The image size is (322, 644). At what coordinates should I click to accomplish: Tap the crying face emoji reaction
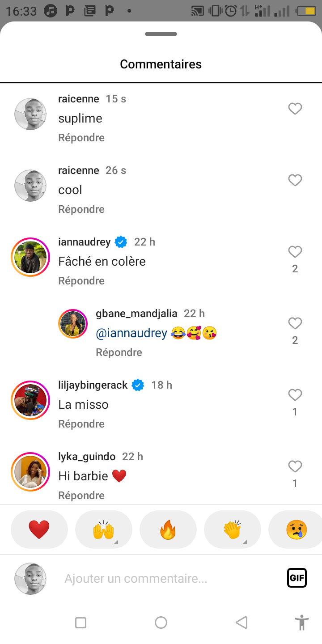pos(296,530)
